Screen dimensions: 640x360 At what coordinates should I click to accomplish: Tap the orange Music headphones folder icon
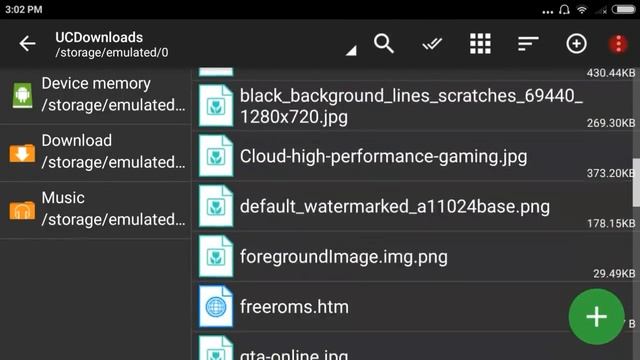coord(22,210)
